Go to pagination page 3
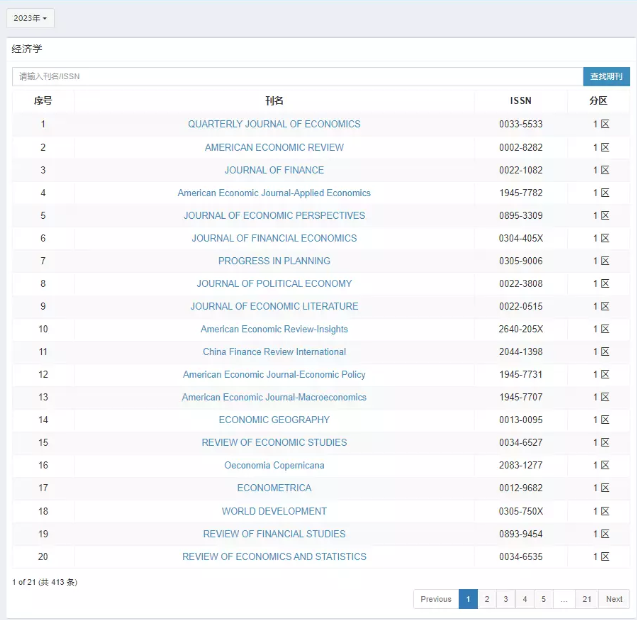 pyautogui.click(x=506, y=599)
